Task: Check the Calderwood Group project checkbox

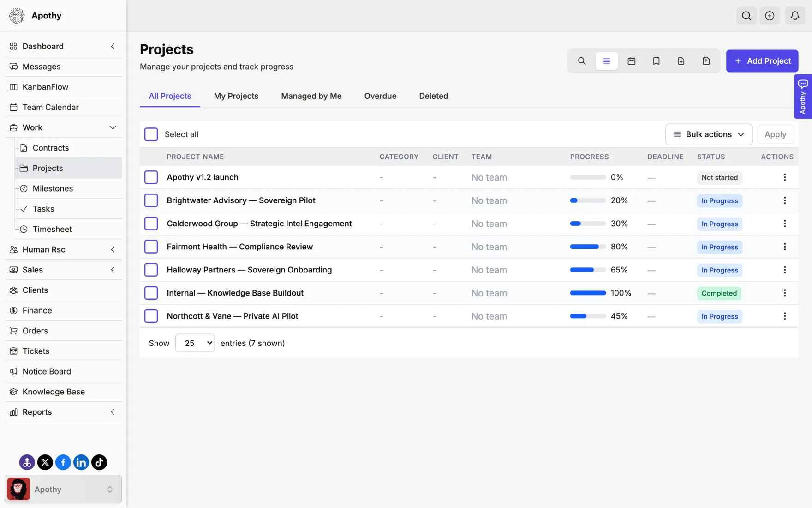Action: coord(151,224)
